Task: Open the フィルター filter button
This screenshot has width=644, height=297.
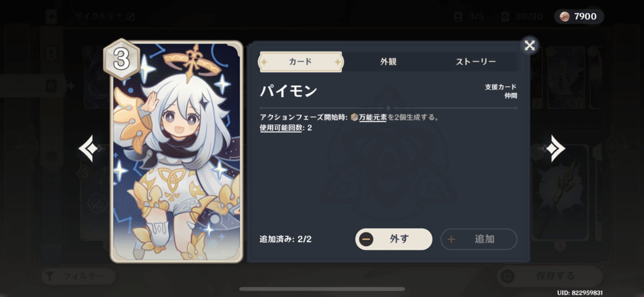Action: 78,277
